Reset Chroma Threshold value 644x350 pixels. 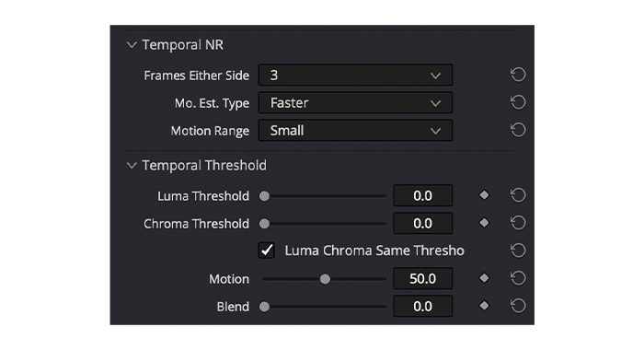(518, 223)
